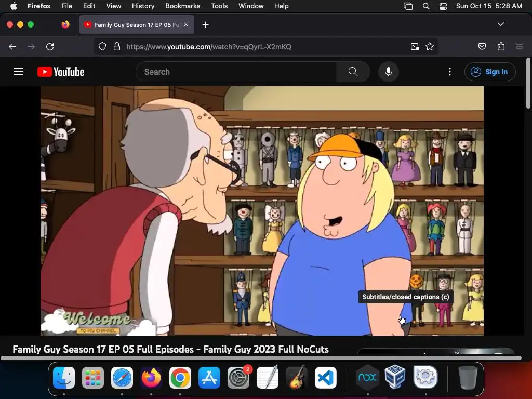Open Nox app from the Dock
This screenshot has width=532, height=399.
coord(367,377)
